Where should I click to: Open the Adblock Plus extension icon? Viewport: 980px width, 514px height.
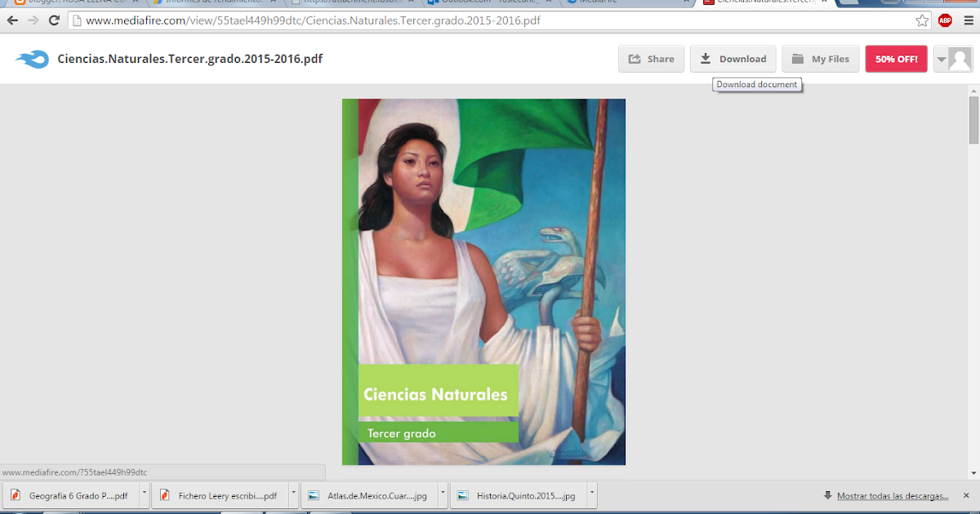946,20
